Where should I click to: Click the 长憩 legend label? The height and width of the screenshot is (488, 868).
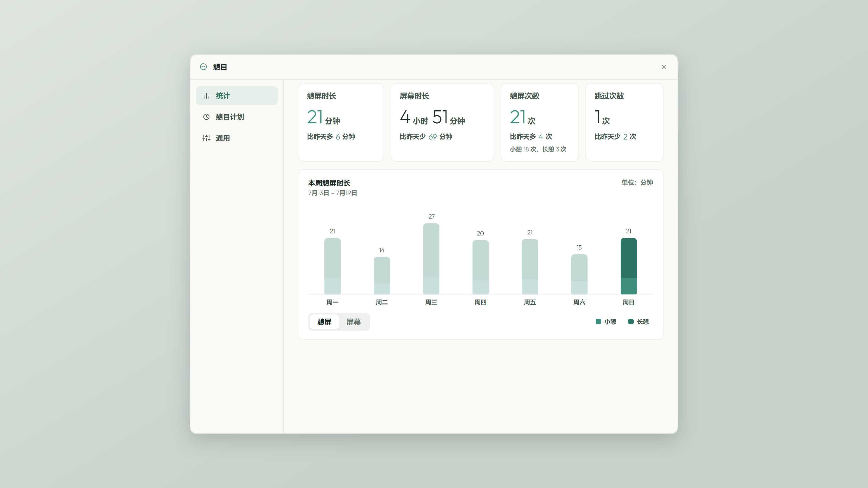coord(643,322)
